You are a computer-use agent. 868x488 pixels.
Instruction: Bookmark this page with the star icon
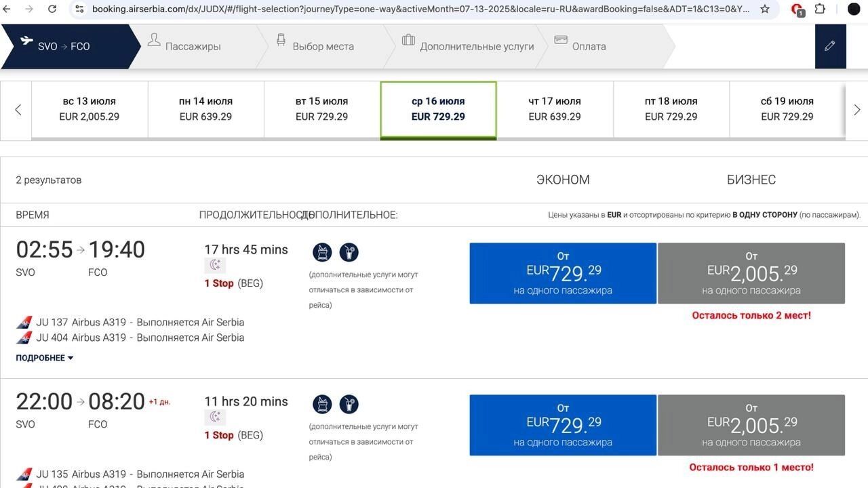click(x=765, y=9)
